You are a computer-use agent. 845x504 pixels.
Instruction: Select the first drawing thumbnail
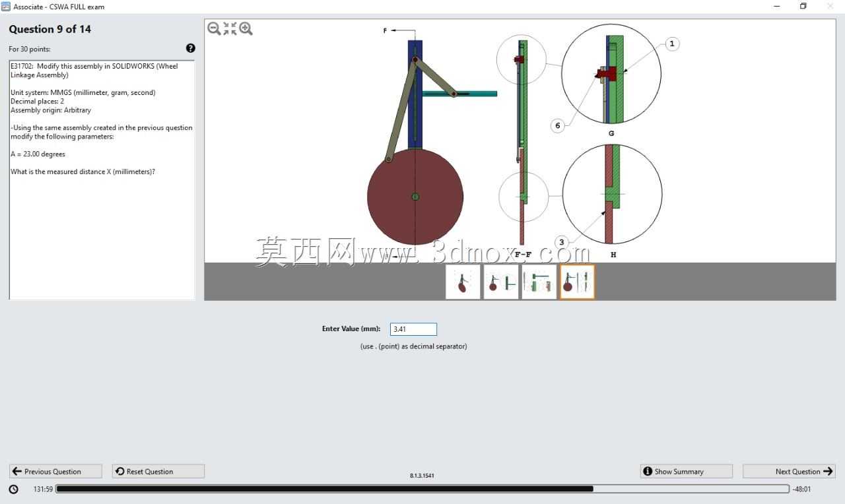pyautogui.click(x=463, y=282)
